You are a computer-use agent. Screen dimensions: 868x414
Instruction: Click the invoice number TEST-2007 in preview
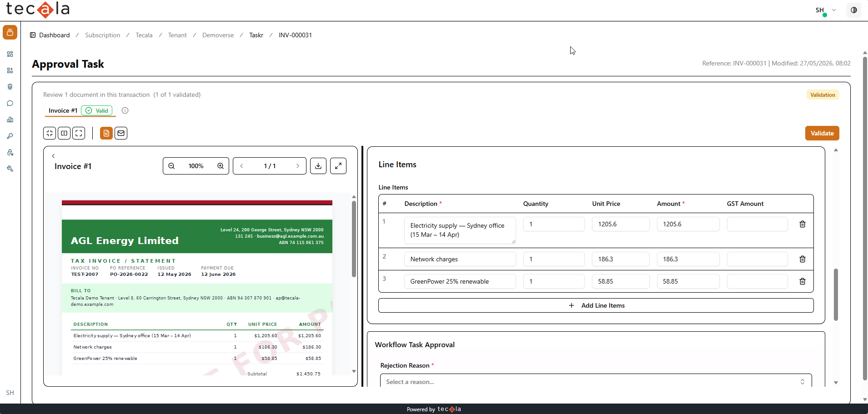(85, 274)
